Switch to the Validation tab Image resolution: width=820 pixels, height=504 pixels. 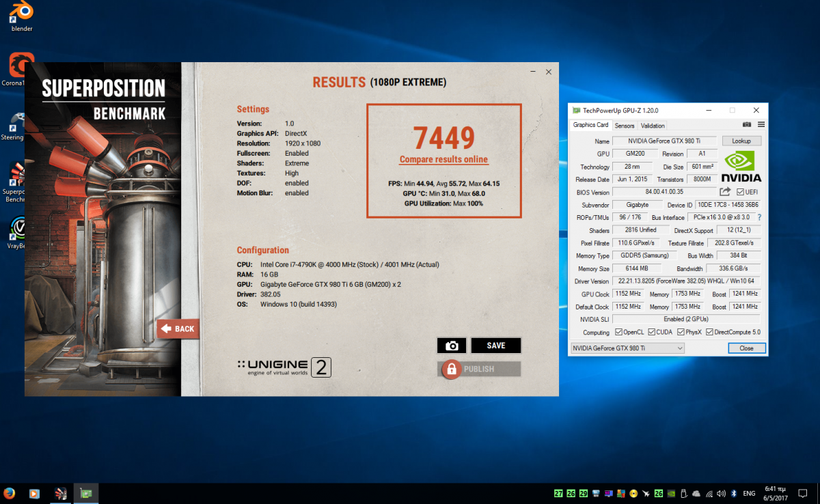tap(653, 126)
